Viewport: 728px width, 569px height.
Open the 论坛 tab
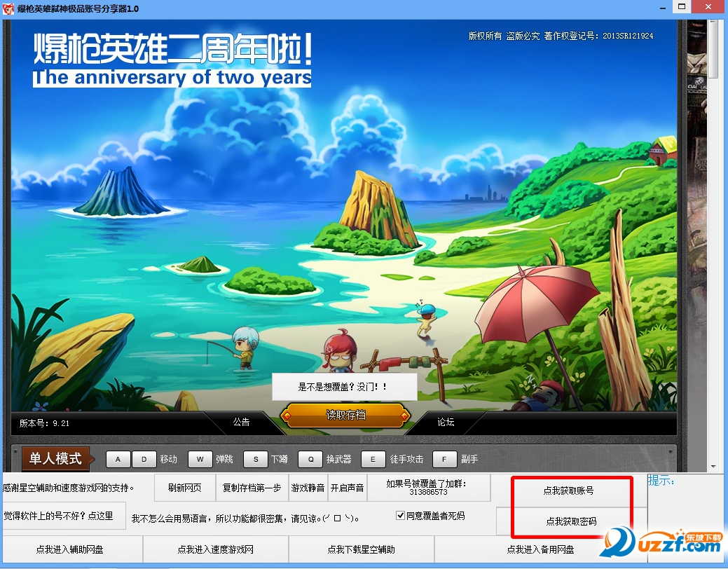[x=445, y=422]
